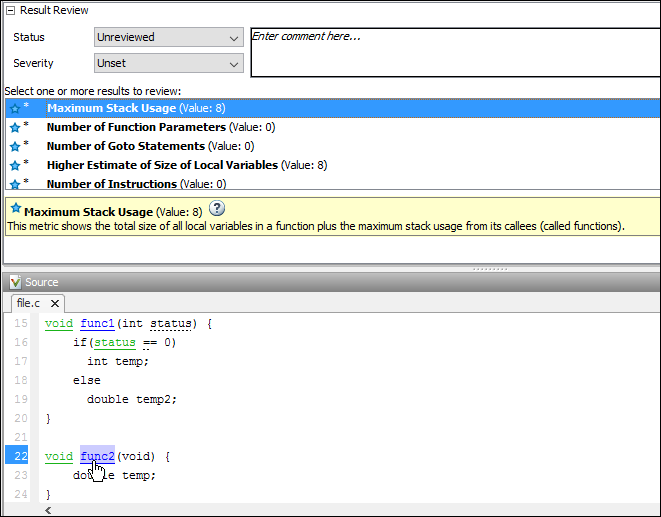Click star icon beside Number of Goto Statements

coord(14,146)
